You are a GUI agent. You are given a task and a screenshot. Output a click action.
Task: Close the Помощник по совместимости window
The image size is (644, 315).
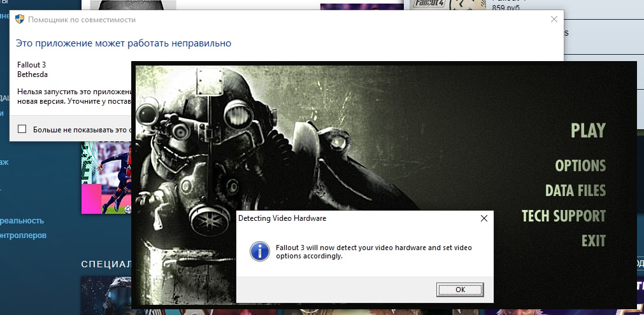pyautogui.click(x=554, y=19)
